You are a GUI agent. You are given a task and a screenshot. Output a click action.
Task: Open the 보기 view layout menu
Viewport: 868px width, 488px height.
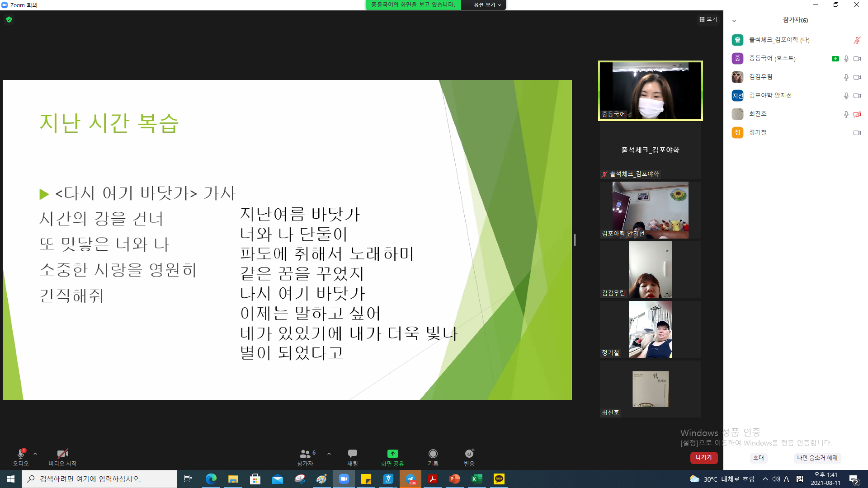point(708,19)
